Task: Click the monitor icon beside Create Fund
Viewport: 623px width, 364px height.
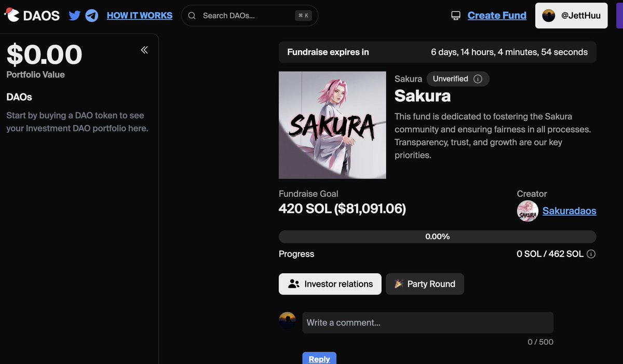Action: tap(456, 16)
